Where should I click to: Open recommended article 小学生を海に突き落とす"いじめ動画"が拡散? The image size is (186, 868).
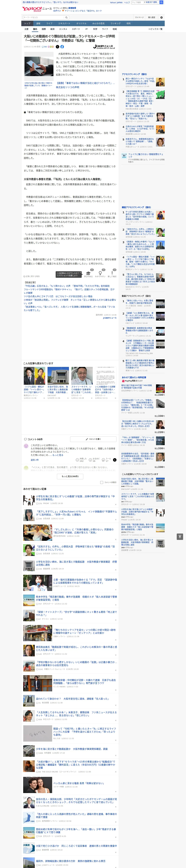point(76,498)
